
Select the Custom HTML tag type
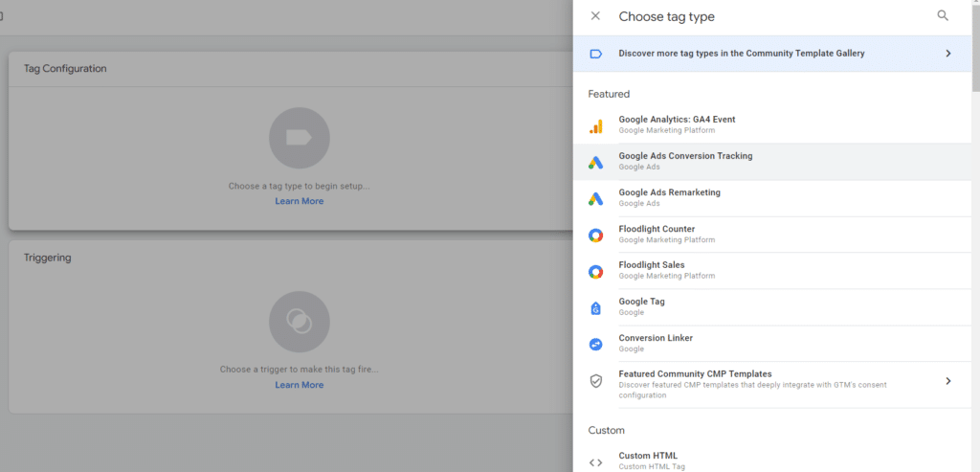pyautogui.click(x=772, y=459)
